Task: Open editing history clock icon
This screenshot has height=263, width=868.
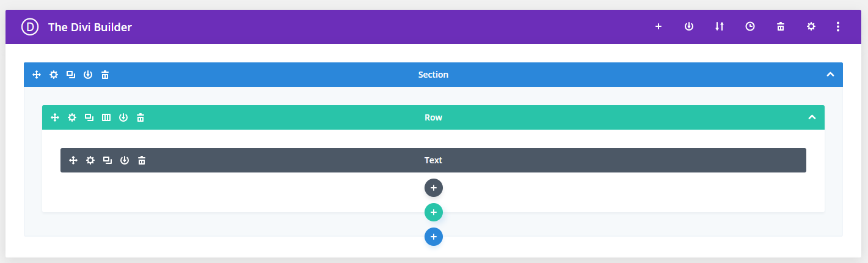Action: 750,26
